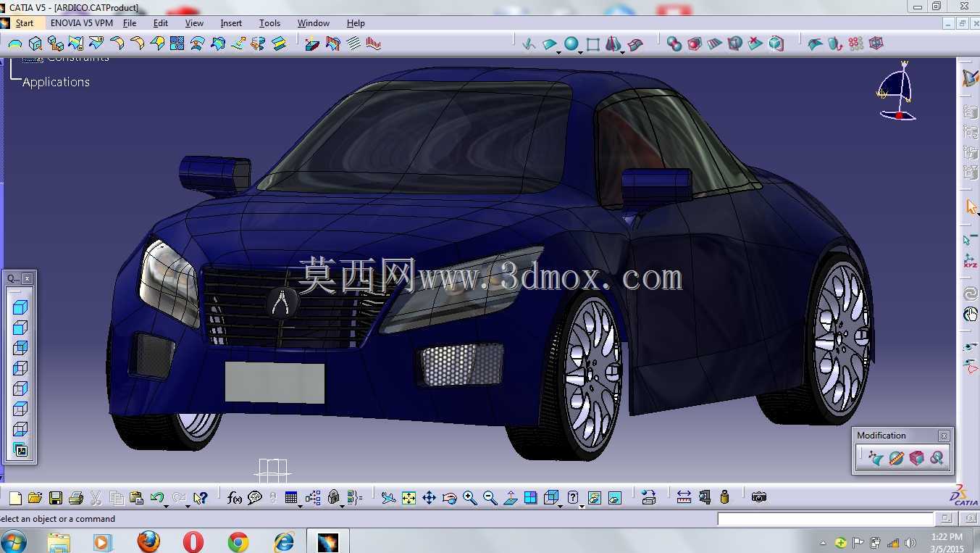
Task: Switch to Isometric view in quick views
Action: coord(20,307)
